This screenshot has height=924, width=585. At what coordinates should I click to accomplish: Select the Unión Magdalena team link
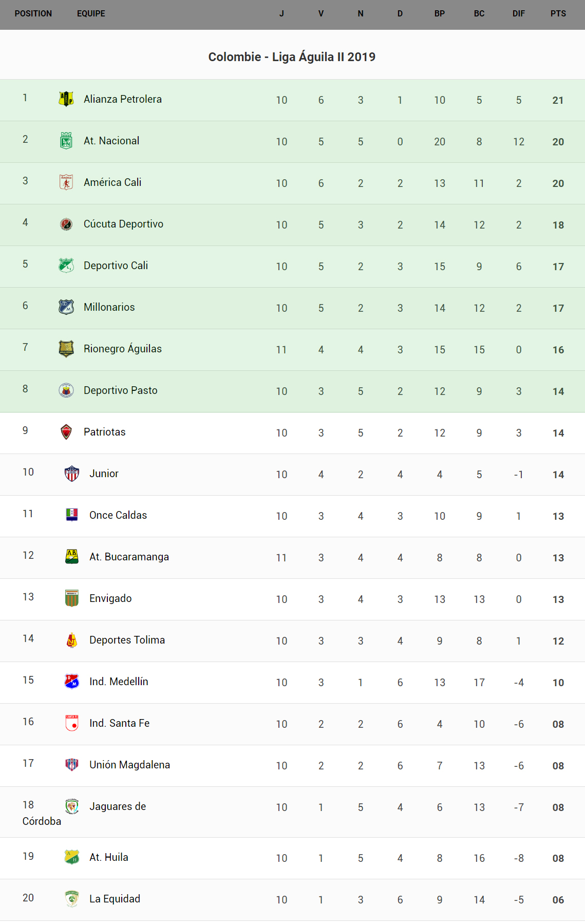coord(129,765)
